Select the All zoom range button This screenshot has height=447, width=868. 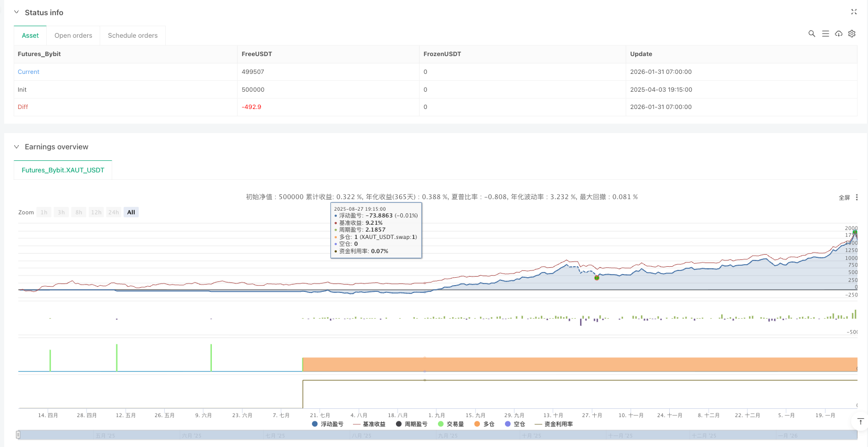point(131,212)
